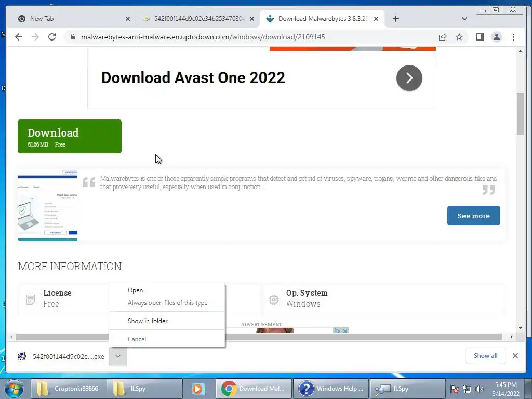This screenshot has width=532, height=399.
Task: Share this page icon in address bar
Action: [x=443, y=37]
